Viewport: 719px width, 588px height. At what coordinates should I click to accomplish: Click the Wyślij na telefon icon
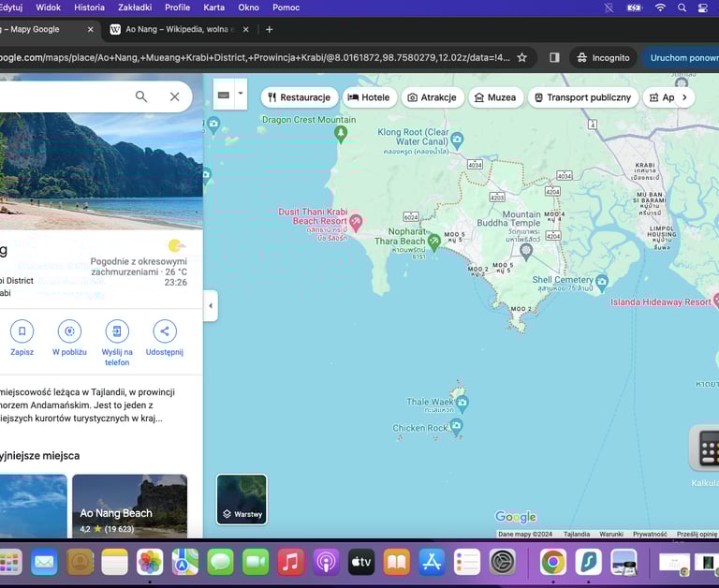pos(117,331)
